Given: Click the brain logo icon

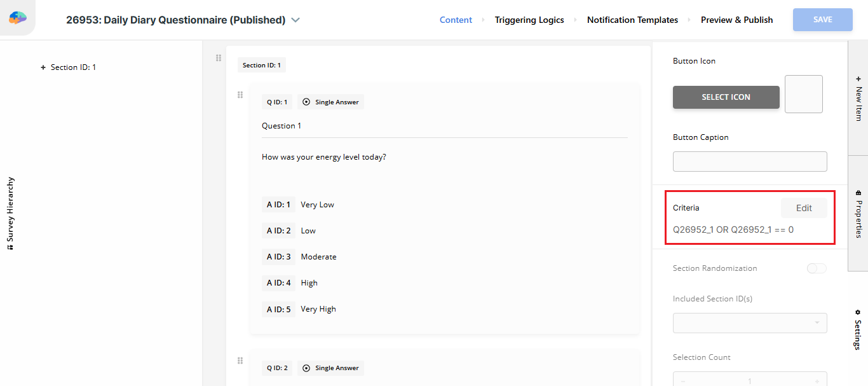Looking at the screenshot, I should (x=18, y=18).
